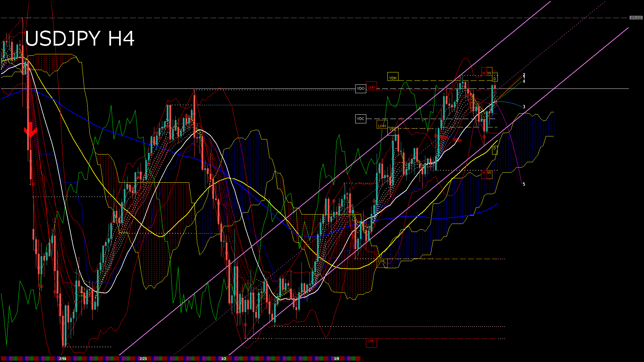The height and width of the screenshot is (362, 644).
Task: Click projection label 4 on green line
Action: [524, 81]
